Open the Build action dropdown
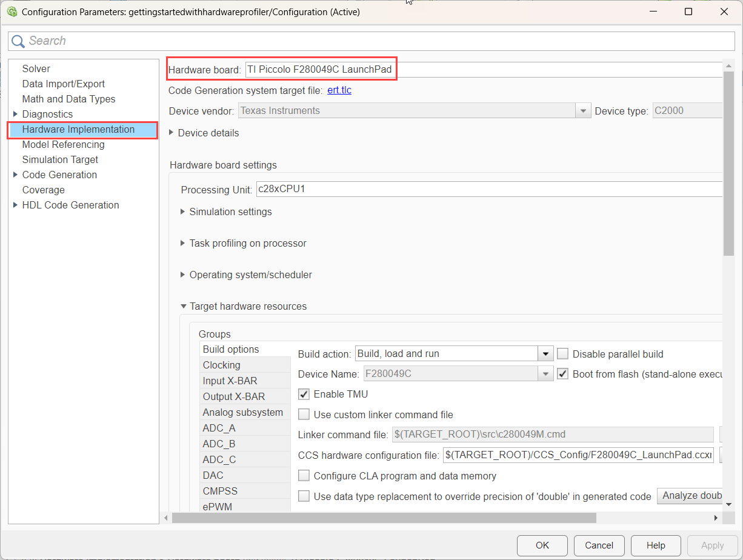This screenshot has height=560, width=743. [545, 354]
